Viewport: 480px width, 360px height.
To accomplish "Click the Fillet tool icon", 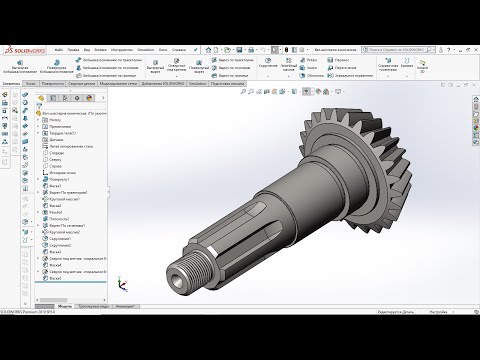I will tap(268, 60).
